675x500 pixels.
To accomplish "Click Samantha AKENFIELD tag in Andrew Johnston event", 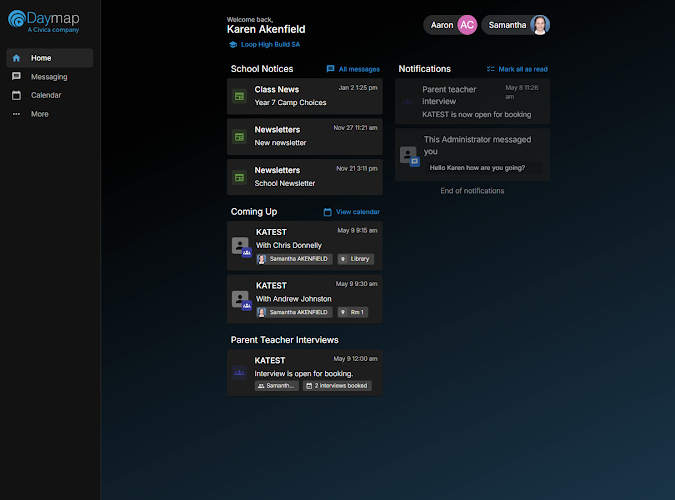I will click(294, 312).
